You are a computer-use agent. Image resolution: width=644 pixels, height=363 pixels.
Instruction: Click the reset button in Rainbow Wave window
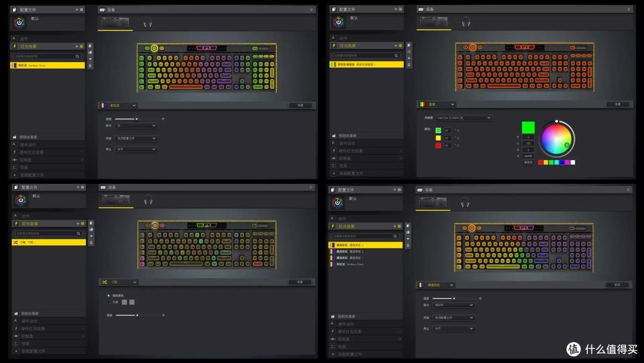pyautogui.click(x=301, y=106)
